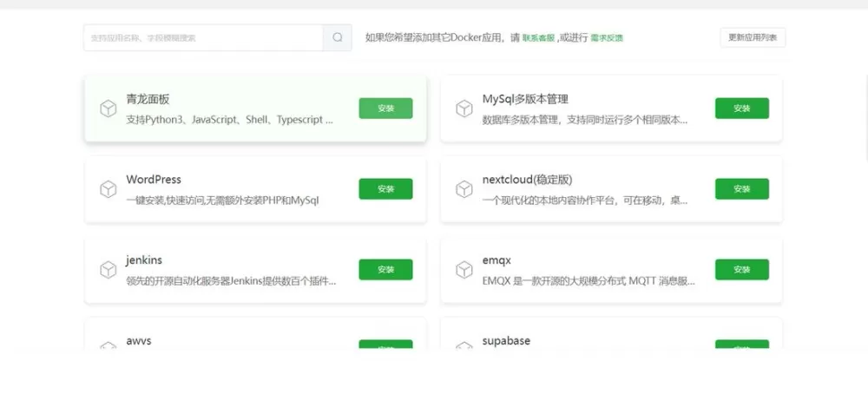Install jenkins via its 安装 button
The height and width of the screenshot is (394, 868).
coord(386,270)
